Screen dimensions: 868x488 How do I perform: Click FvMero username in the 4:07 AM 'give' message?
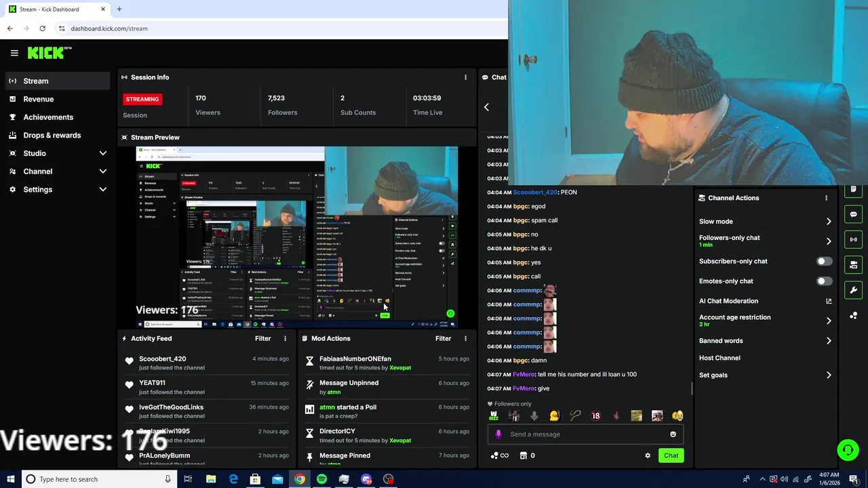coord(524,388)
